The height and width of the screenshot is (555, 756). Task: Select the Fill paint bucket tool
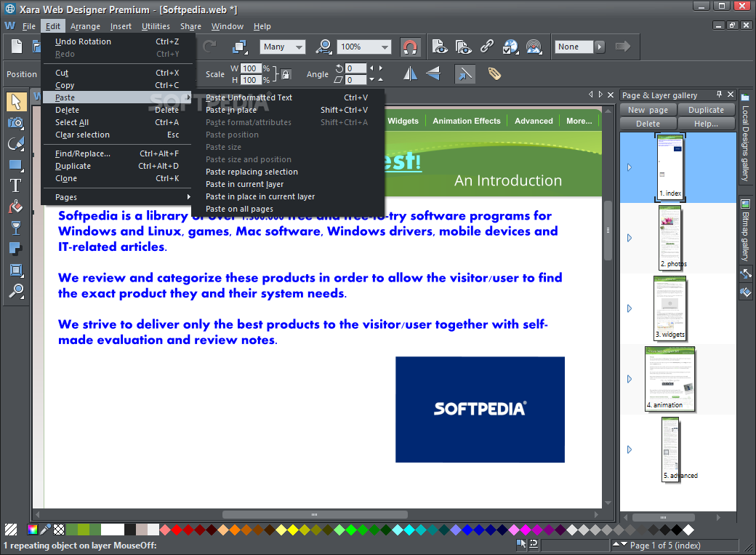(x=16, y=207)
